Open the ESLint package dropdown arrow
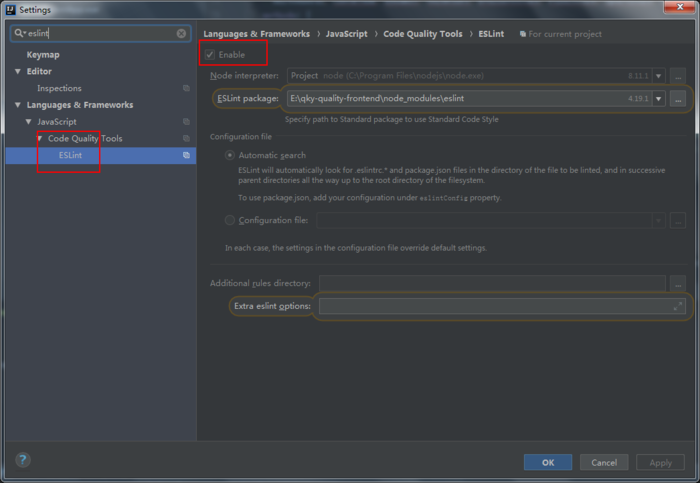Viewport: 700px width, 483px height. coord(659,99)
